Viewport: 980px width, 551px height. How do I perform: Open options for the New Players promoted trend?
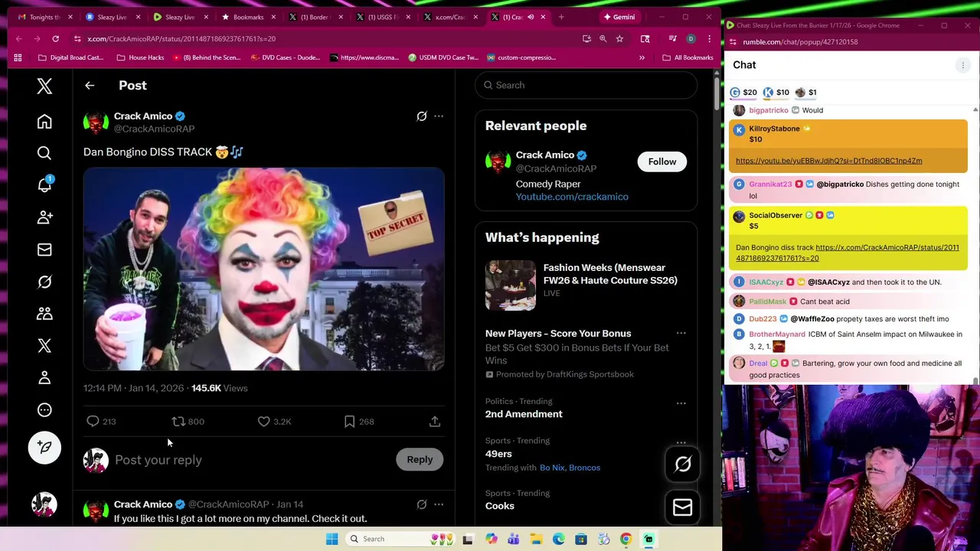pyautogui.click(x=681, y=334)
